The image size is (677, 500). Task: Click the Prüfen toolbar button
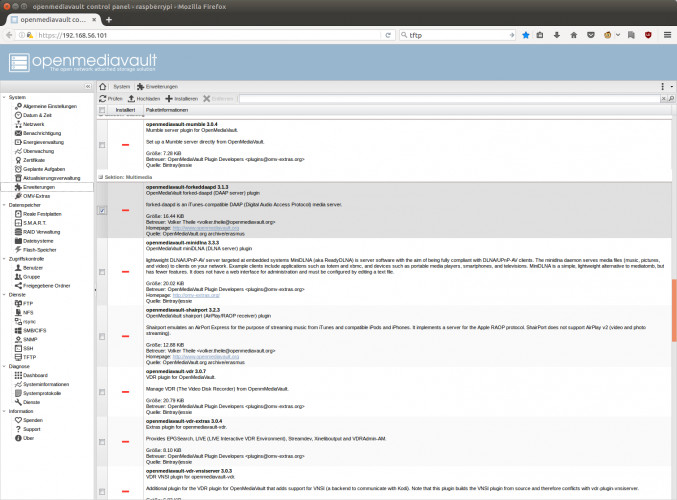tap(111, 99)
